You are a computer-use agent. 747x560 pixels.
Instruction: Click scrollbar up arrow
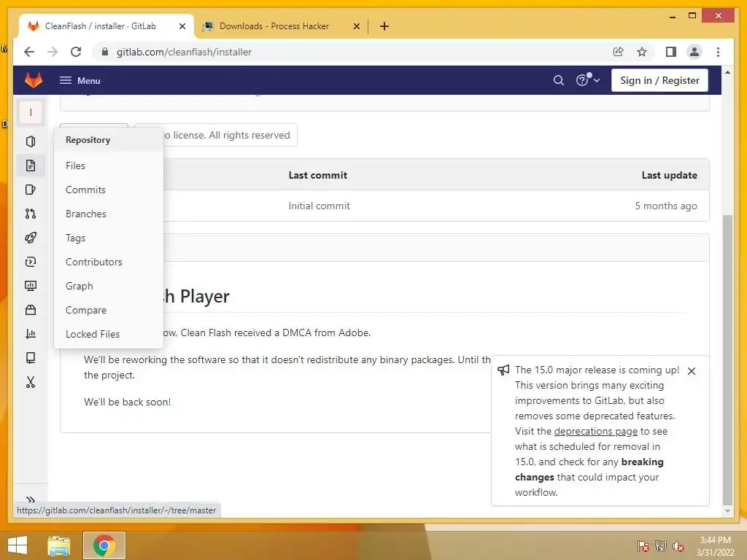click(x=727, y=72)
